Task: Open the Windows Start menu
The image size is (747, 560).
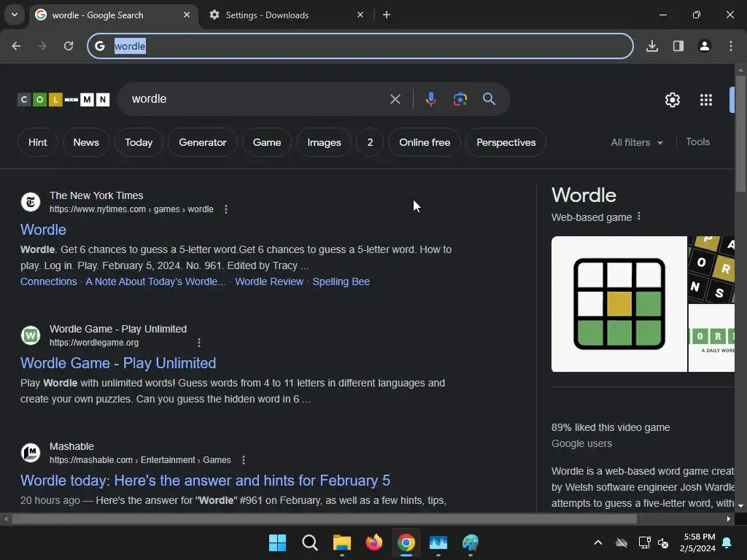Action: pos(277,542)
